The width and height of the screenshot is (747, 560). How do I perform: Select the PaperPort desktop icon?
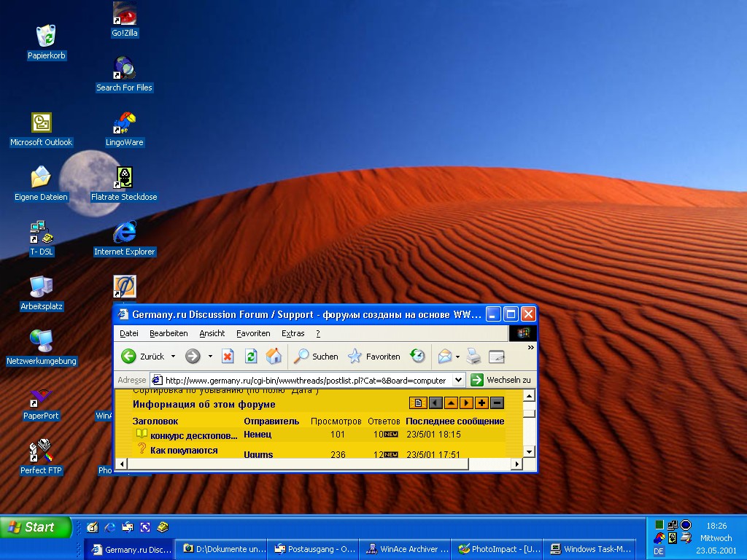pos(41,402)
